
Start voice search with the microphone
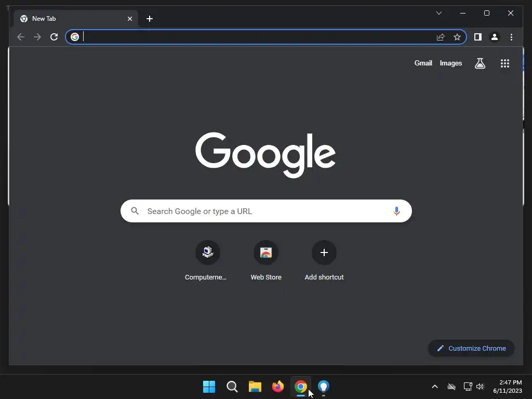coord(396,211)
